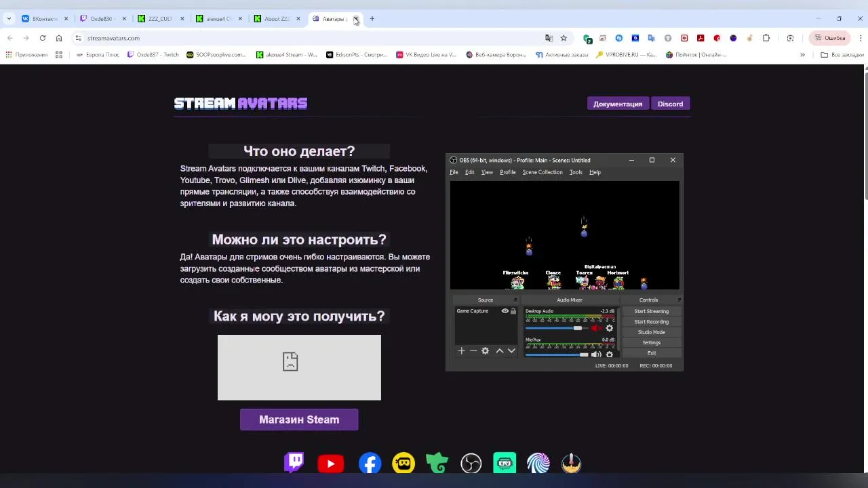View site information icon beside the URL
The width and height of the screenshot is (868, 488).
click(78, 38)
